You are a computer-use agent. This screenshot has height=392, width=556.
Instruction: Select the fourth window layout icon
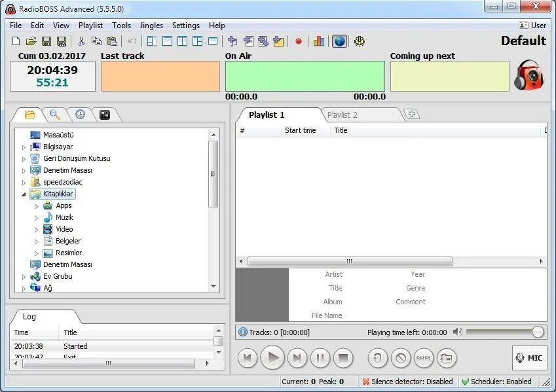click(x=198, y=41)
